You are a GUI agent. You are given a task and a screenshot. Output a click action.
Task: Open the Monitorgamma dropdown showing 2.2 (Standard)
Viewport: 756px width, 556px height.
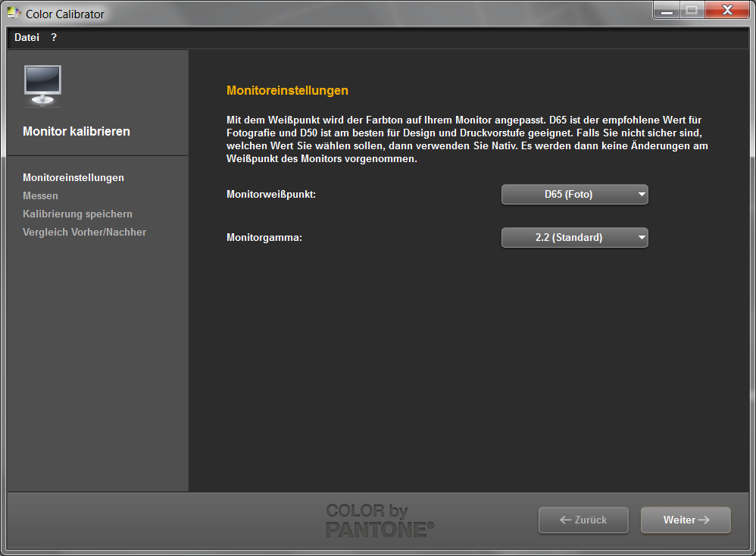(x=575, y=237)
